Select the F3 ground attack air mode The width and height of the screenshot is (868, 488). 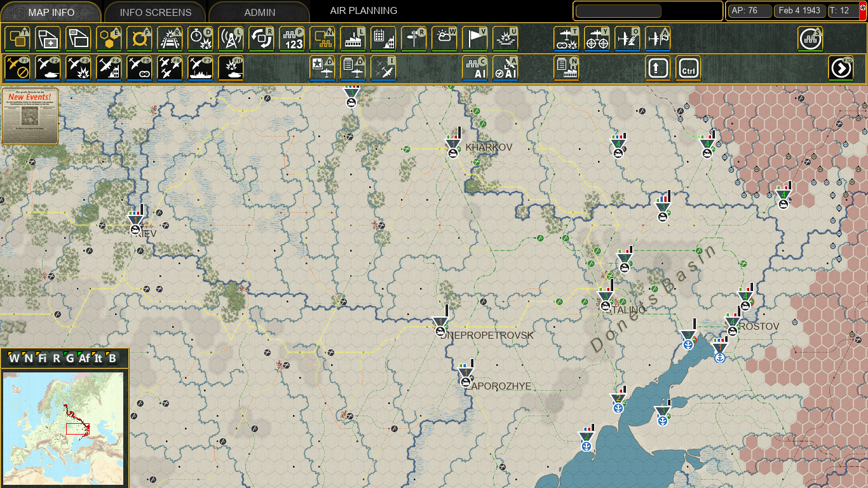tap(78, 68)
